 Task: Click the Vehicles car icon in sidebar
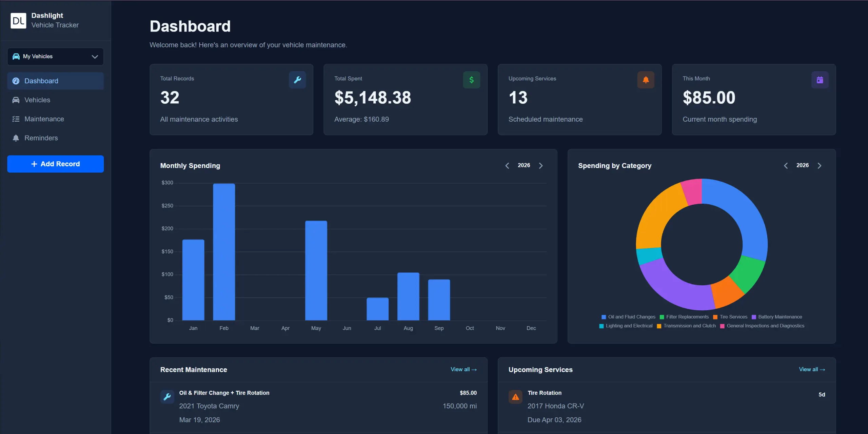click(x=16, y=100)
